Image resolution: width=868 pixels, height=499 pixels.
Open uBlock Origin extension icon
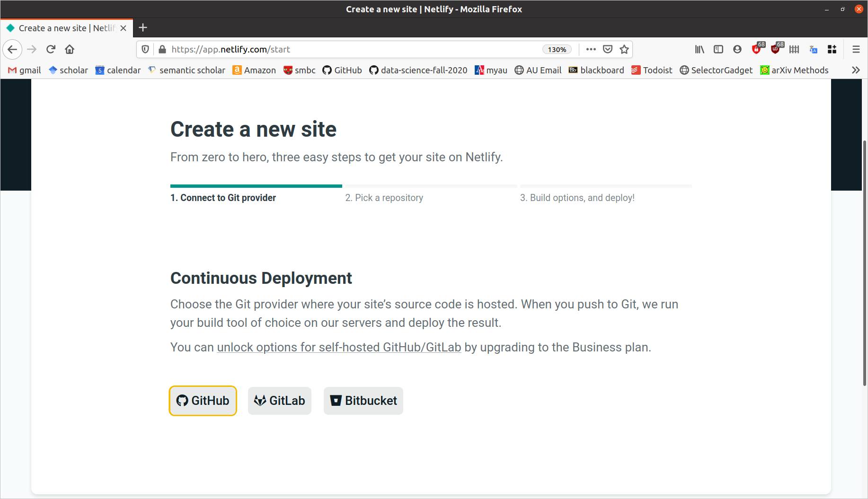[x=777, y=48]
